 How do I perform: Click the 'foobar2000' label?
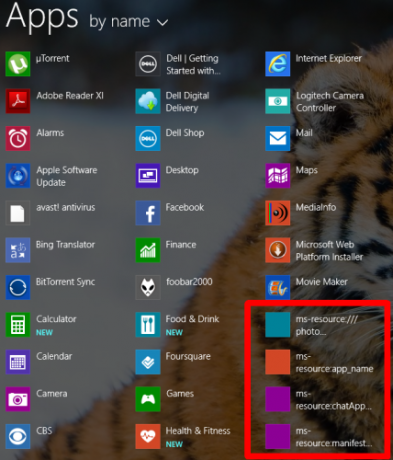189,282
